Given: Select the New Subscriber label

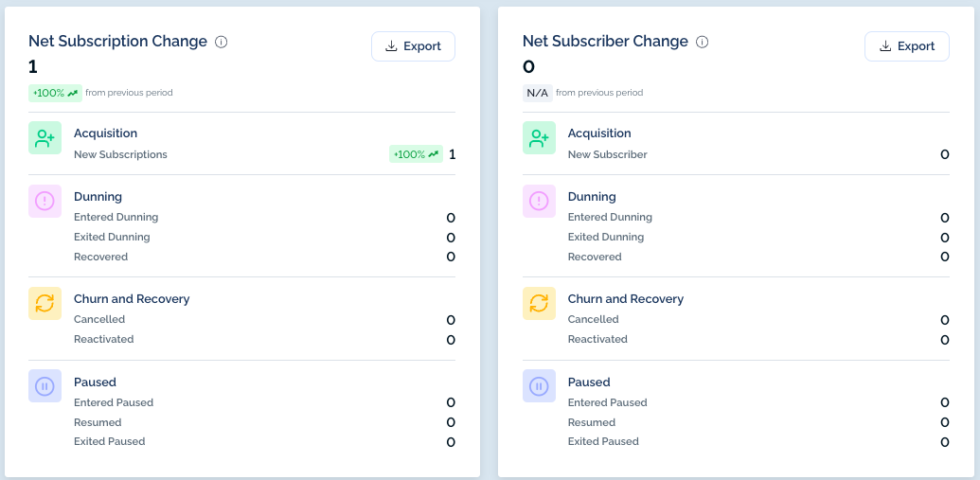Looking at the screenshot, I should 608,154.
